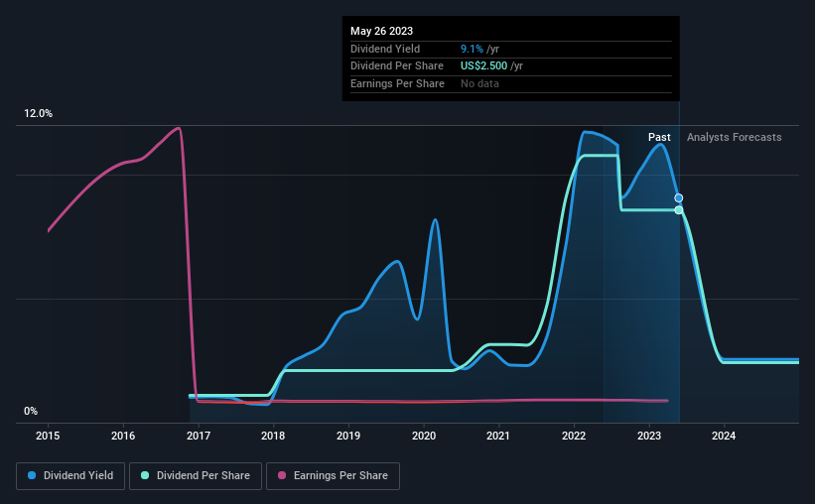Click the 2016 x-axis label

click(x=123, y=436)
